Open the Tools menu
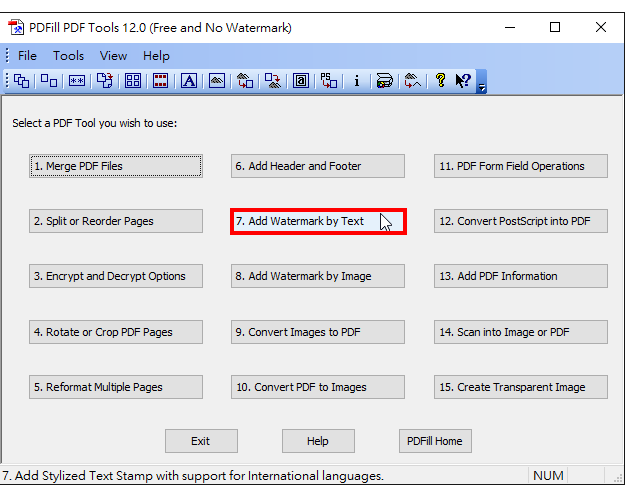The image size is (633, 489). (x=68, y=56)
